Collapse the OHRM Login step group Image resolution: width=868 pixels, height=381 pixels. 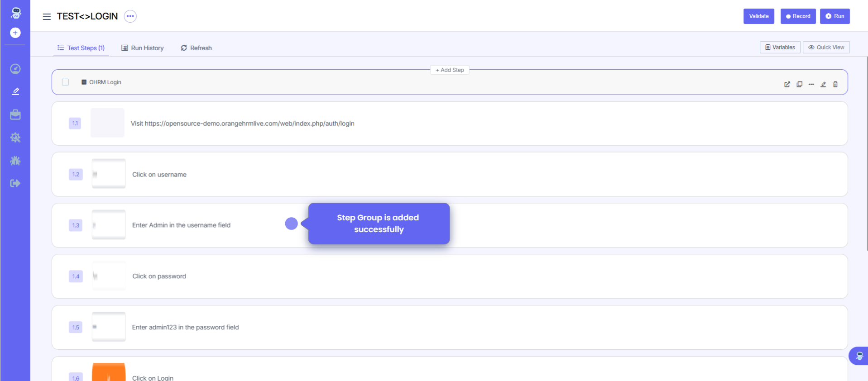point(84,82)
